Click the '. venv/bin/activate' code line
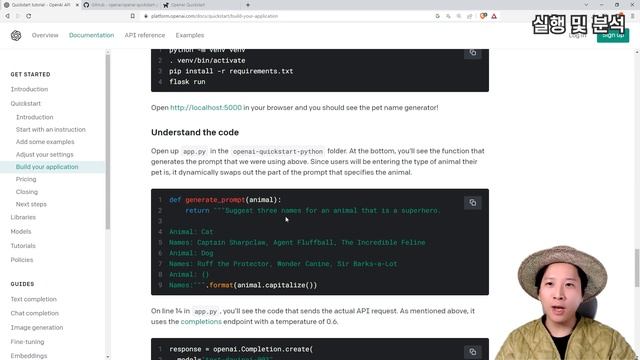The width and height of the screenshot is (640, 360). coord(207,60)
